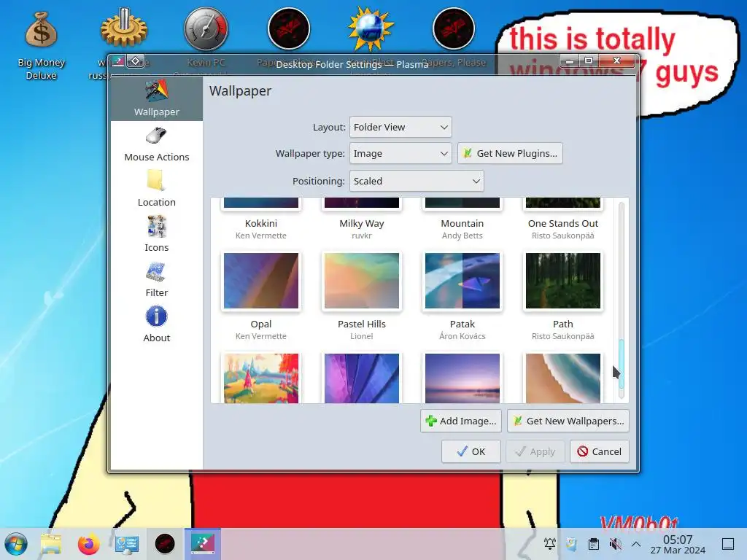Toggle the pin on all desktops titlebar button

pos(135,61)
